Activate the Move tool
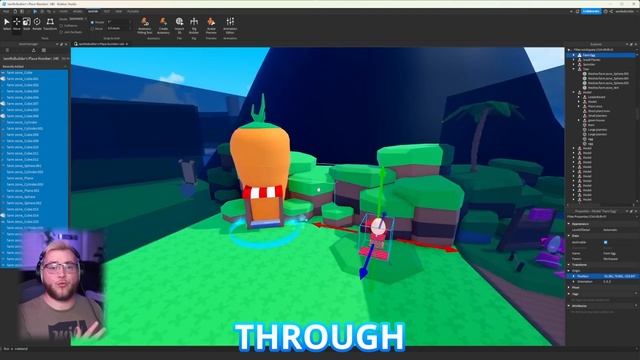The width and height of the screenshot is (640, 360). pos(17,24)
